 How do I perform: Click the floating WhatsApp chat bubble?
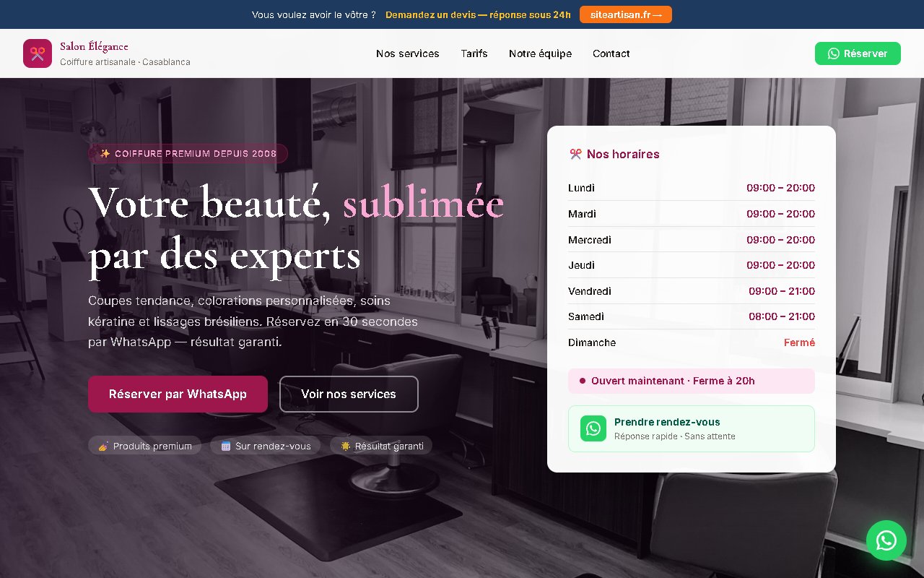[x=886, y=540]
